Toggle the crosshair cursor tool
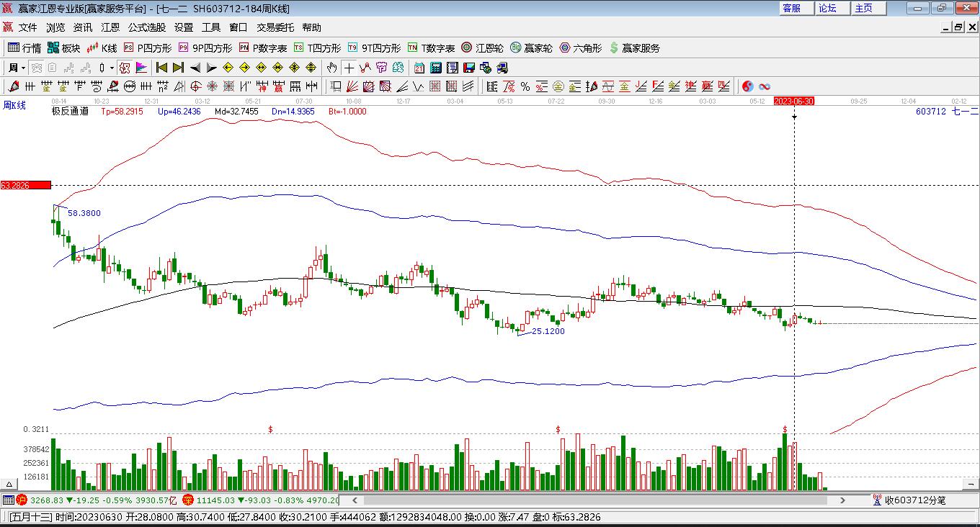Image resolution: width=980 pixels, height=527 pixels. (349, 68)
